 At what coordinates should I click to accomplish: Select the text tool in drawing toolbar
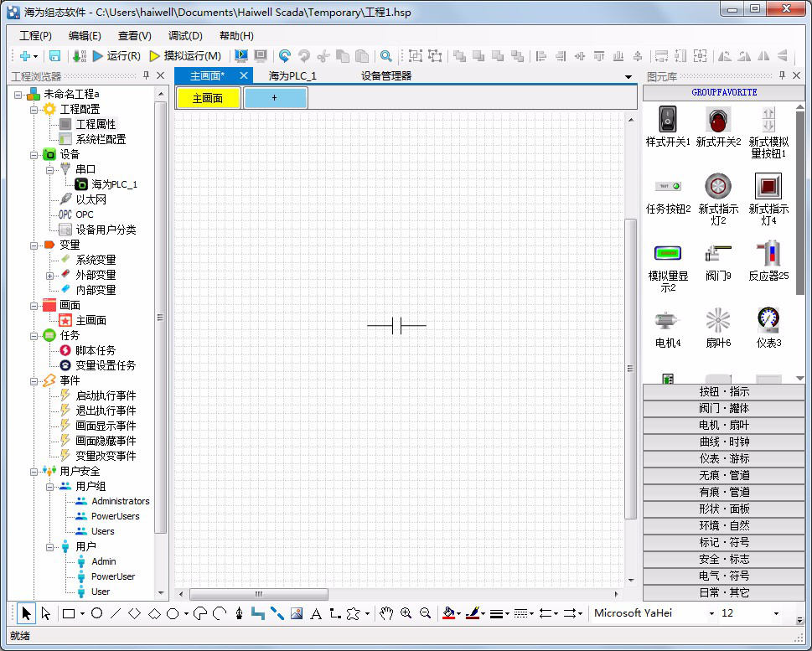[316, 613]
